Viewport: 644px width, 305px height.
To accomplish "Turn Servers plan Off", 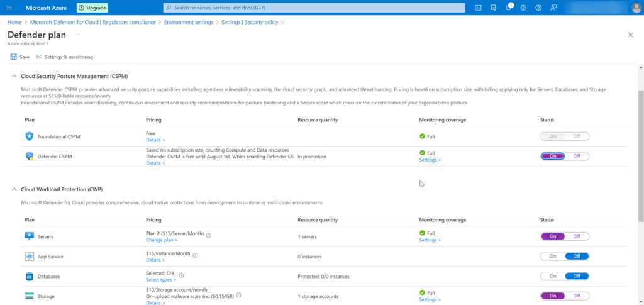I will point(577,236).
